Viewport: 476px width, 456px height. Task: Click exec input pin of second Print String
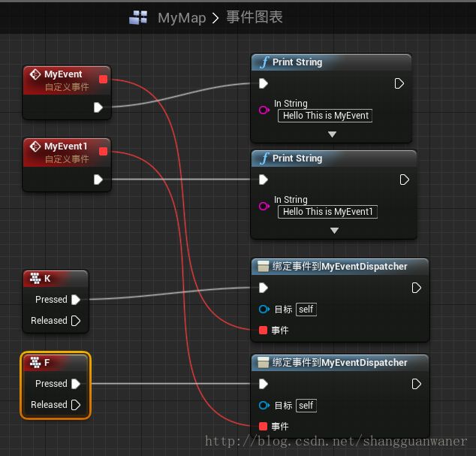coord(264,180)
